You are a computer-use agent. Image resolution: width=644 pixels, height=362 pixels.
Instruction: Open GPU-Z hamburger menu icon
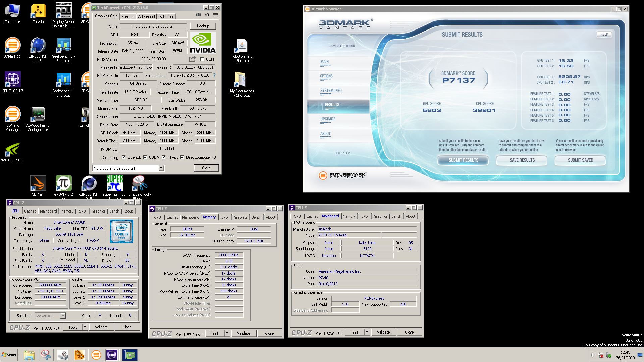point(216,15)
